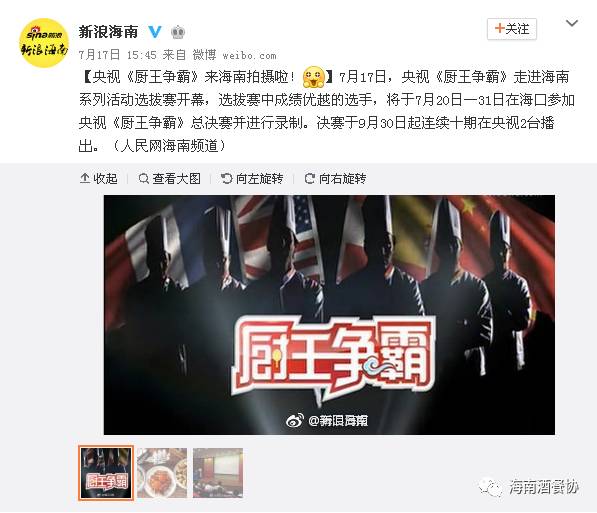Click the main 厨王争霸 poster image
Screen dimensions: 597x513
pos(329,315)
